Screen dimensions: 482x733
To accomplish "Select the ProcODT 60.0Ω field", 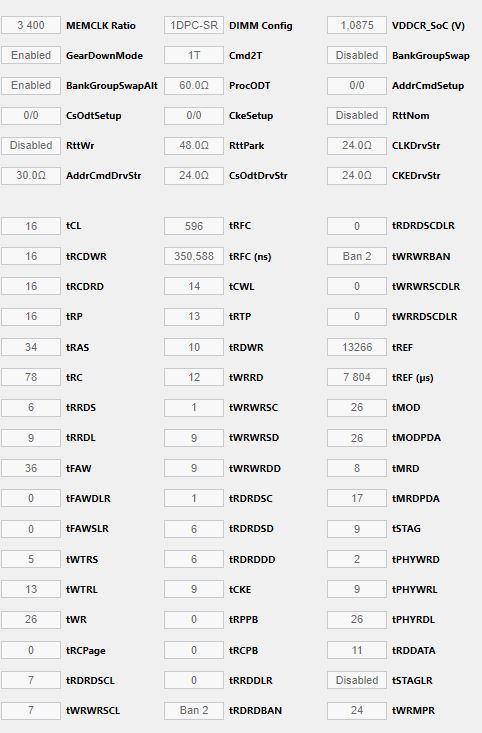I will [x=194, y=86].
